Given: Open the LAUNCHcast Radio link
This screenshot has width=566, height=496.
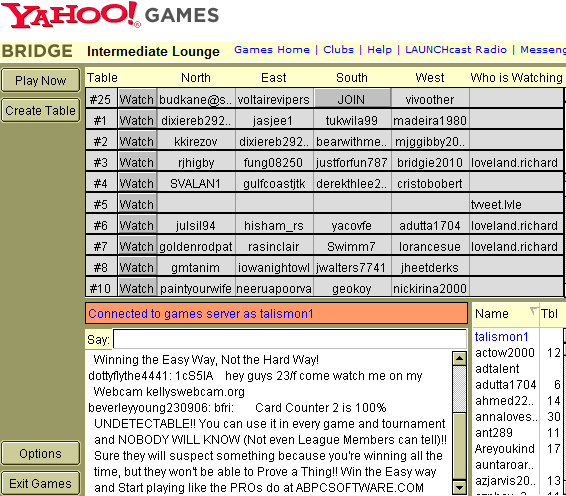Looking at the screenshot, I should (456, 49).
